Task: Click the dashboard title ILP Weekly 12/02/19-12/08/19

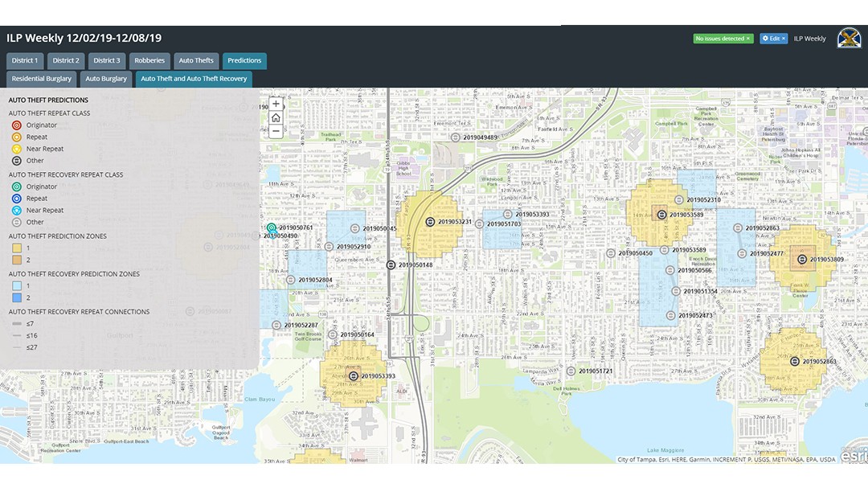Action: pyautogui.click(x=84, y=39)
